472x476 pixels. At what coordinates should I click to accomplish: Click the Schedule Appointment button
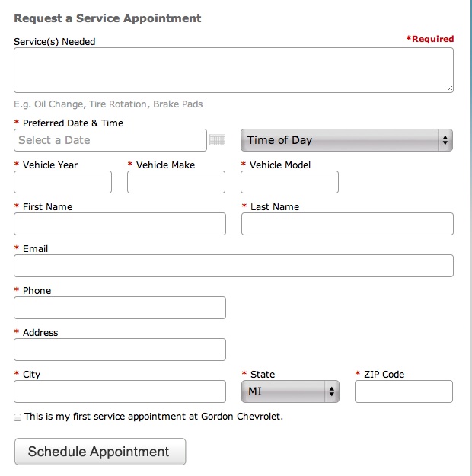[x=100, y=452]
